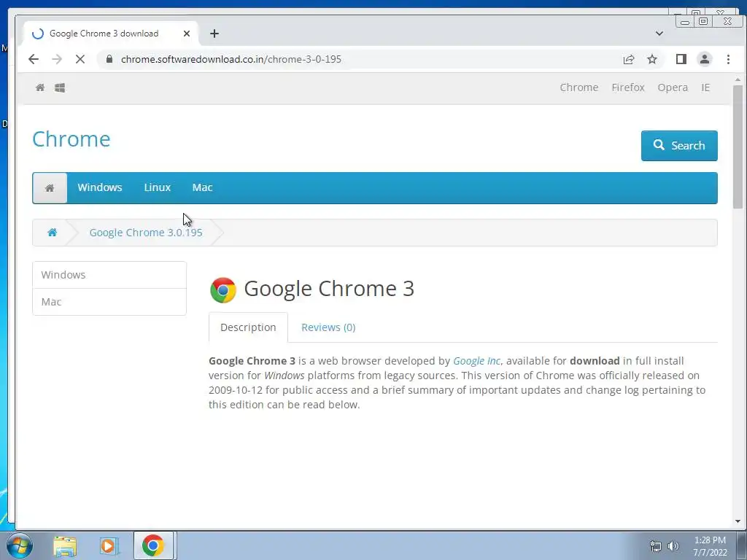Open the Chrome link in top menu

tap(578, 87)
